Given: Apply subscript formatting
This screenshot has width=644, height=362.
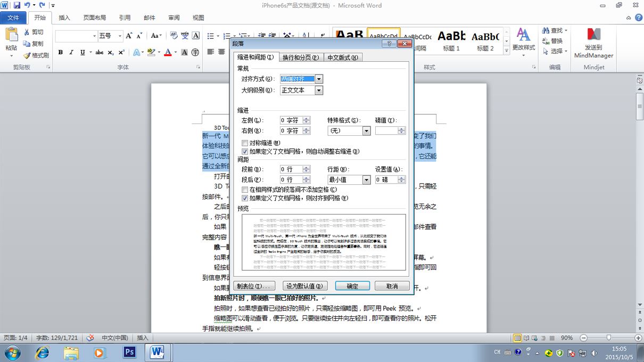Looking at the screenshot, I should (111, 52).
